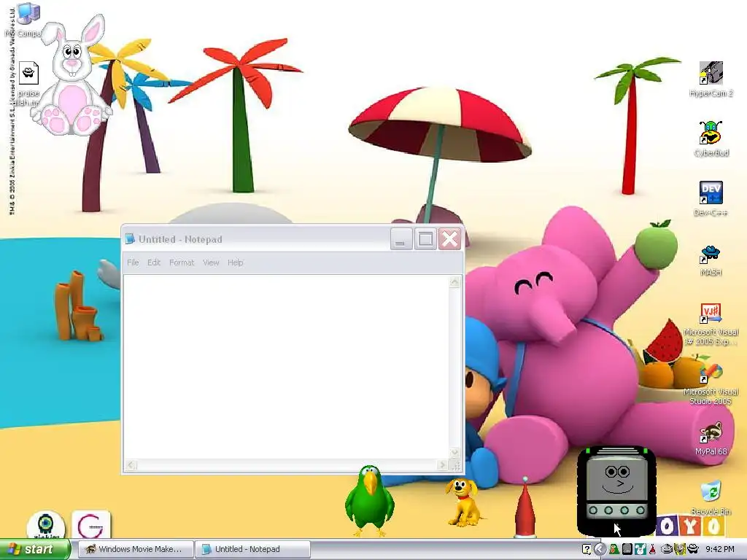
Task: Click the dark gray robot tray icon
Action: coord(627,549)
